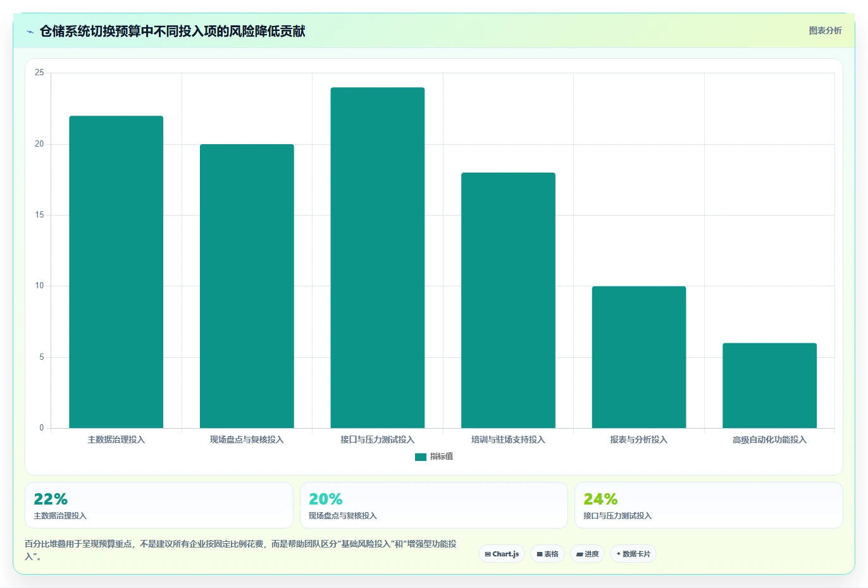Click the y-axis value 25
The height and width of the screenshot is (588, 868).
coord(39,73)
